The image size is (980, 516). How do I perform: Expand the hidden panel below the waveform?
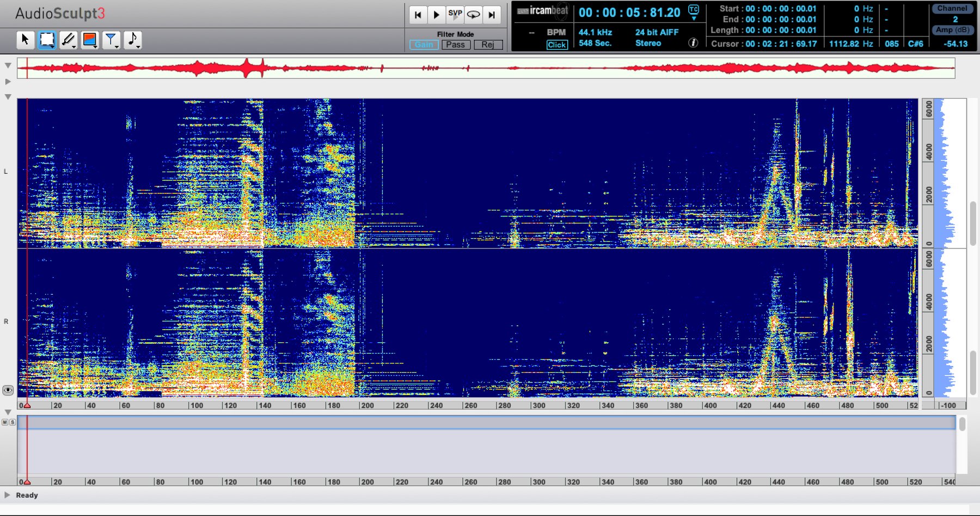tap(8, 82)
